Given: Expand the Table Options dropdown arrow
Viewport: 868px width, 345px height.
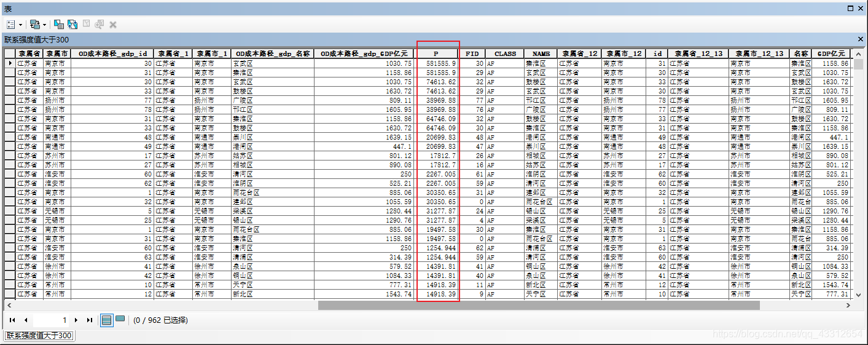Looking at the screenshot, I should (21, 25).
